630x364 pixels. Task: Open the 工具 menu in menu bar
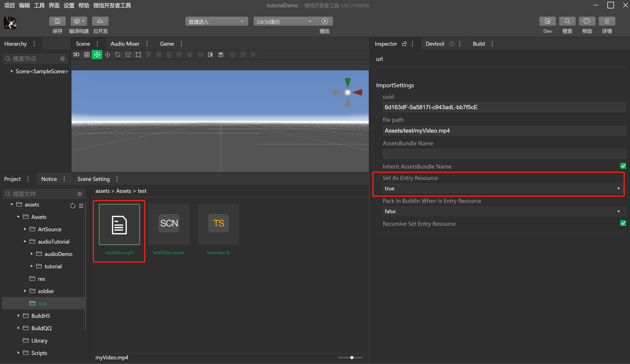[39, 5]
